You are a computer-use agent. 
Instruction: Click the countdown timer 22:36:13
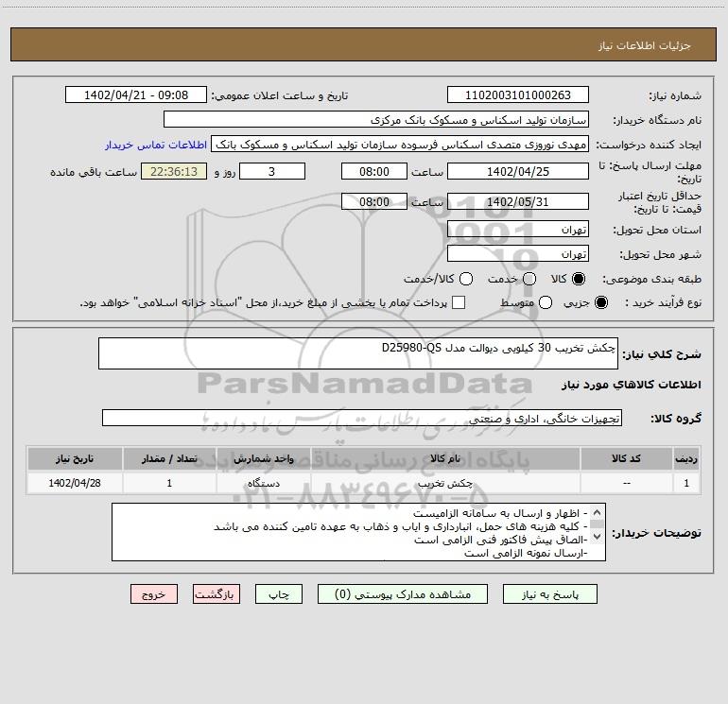point(174,171)
